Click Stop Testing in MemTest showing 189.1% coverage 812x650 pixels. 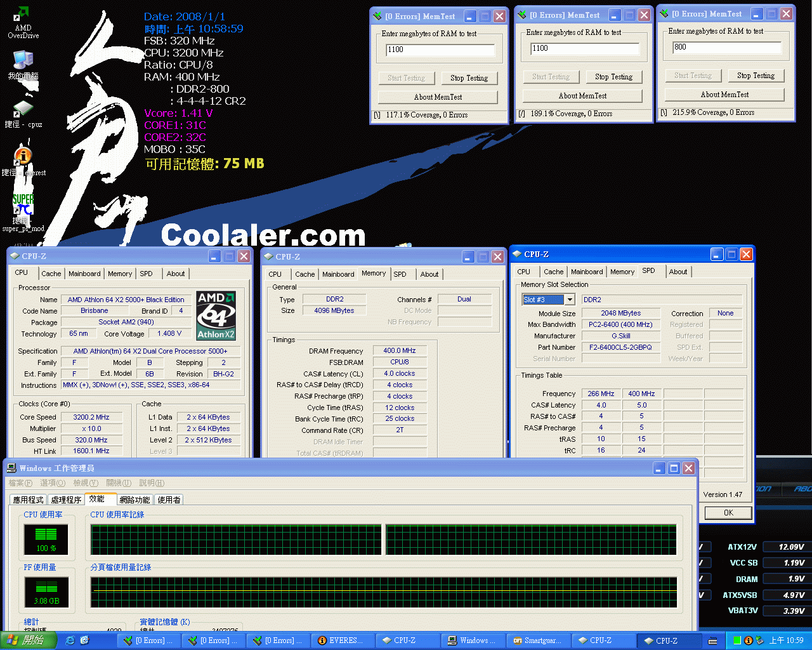click(x=614, y=77)
